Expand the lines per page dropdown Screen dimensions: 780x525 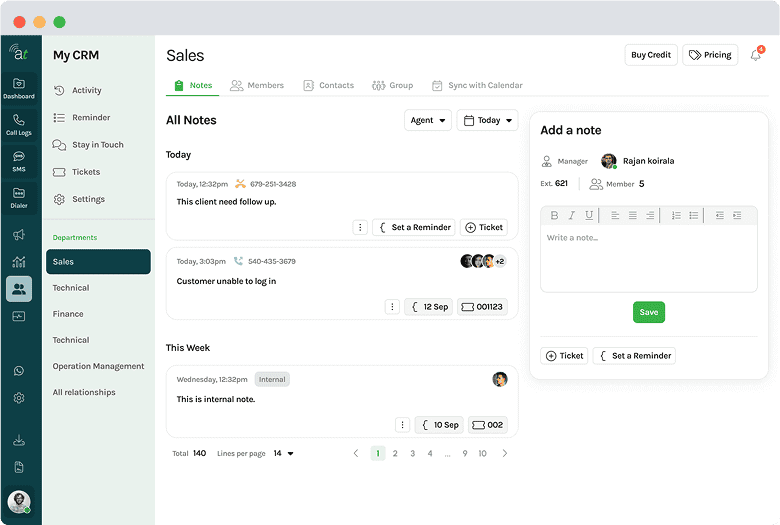tap(284, 453)
